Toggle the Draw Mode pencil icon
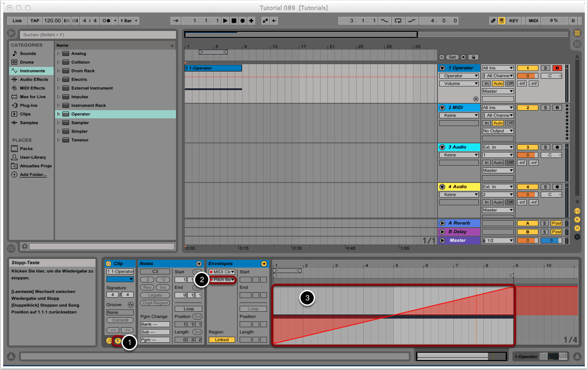This screenshot has width=588, height=370. 493,21
